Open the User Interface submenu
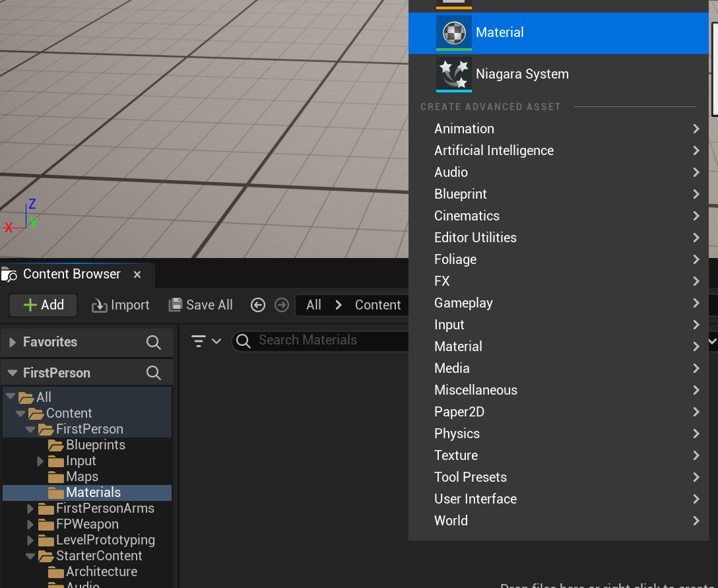The height and width of the screenshot is (588, 718). coord(558,499)
